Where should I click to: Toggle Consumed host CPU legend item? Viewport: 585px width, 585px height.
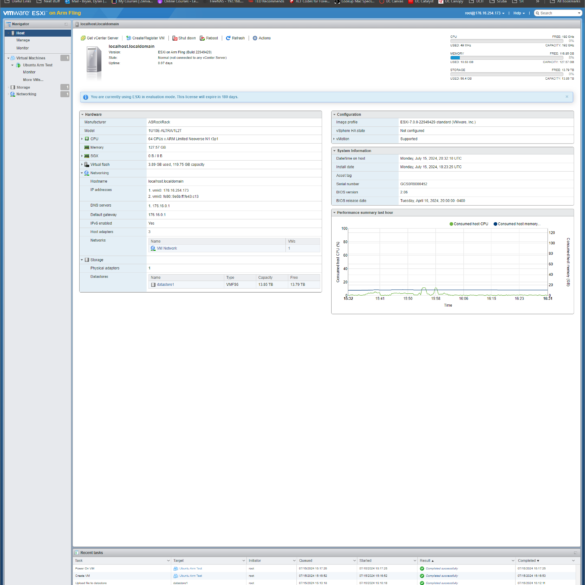pyautogui.click(x=469, y=224)
